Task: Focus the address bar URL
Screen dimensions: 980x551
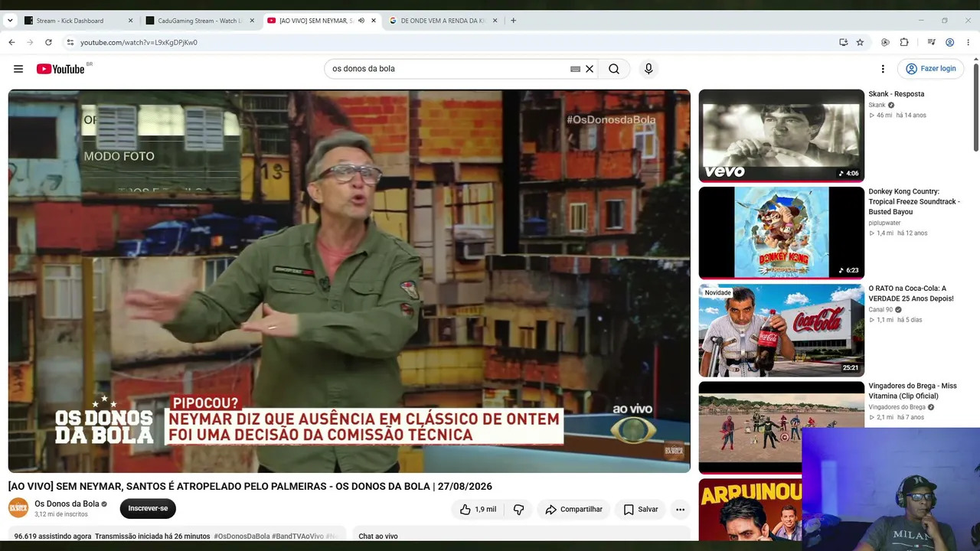Action: click(139, 42)
